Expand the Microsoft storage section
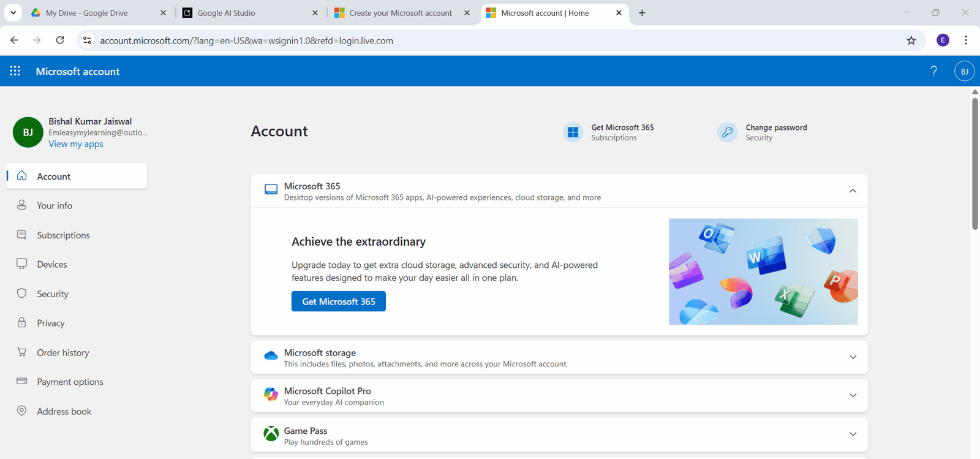Viewport: 980px width, 459px height. tap(852, 357)
